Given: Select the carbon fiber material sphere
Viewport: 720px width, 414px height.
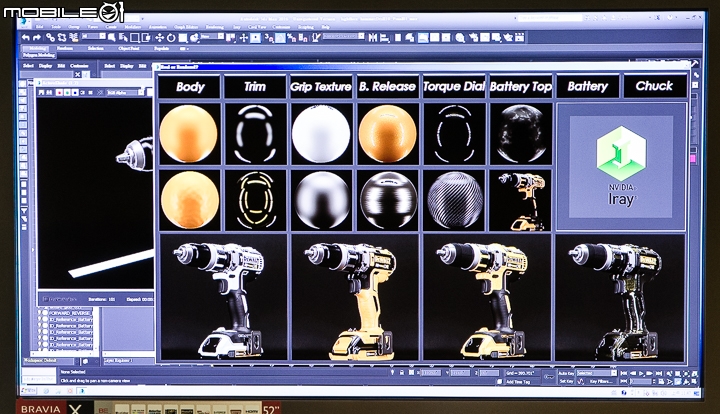Looking at the screenshot, I should pos(455,200).
